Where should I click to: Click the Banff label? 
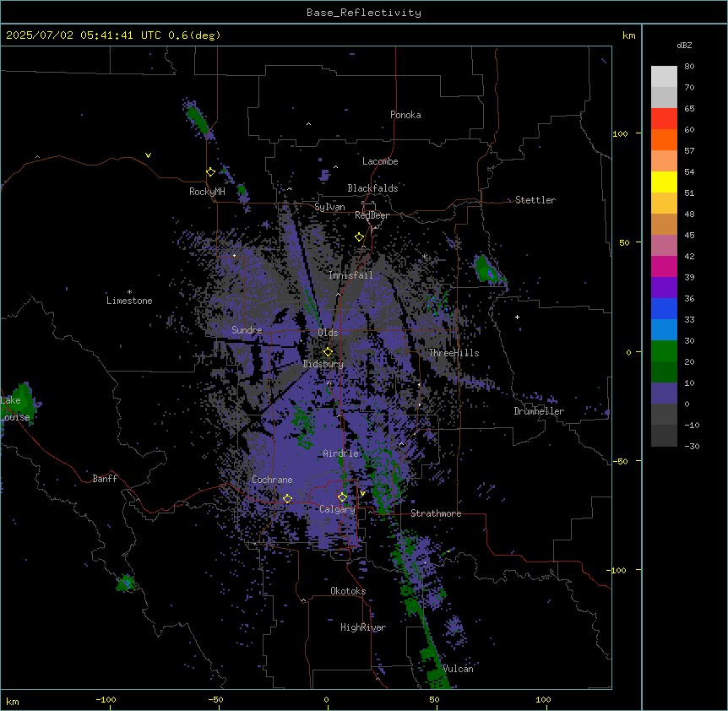(x=105, y=479)
